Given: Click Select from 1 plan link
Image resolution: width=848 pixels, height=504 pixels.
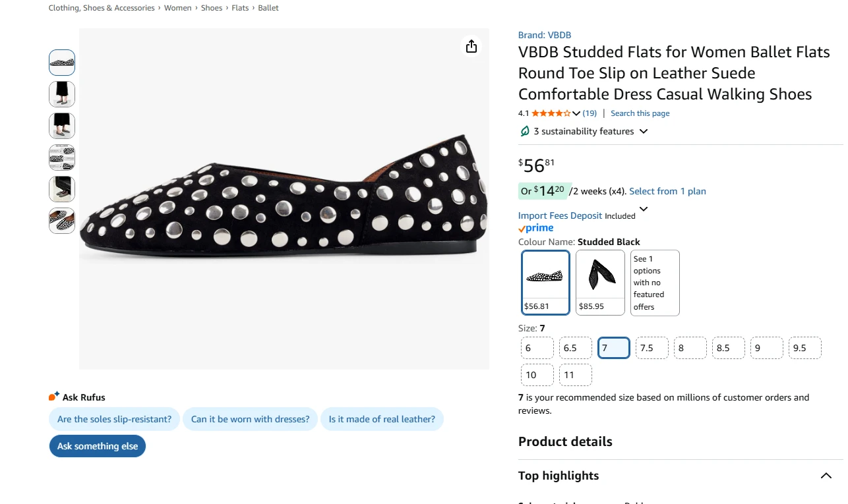Looking at the screenshot, I should coord(667,191).
